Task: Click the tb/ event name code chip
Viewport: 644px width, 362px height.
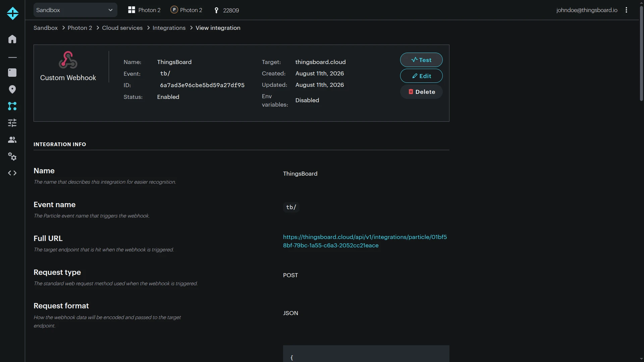Action: (x=291, y=207)
